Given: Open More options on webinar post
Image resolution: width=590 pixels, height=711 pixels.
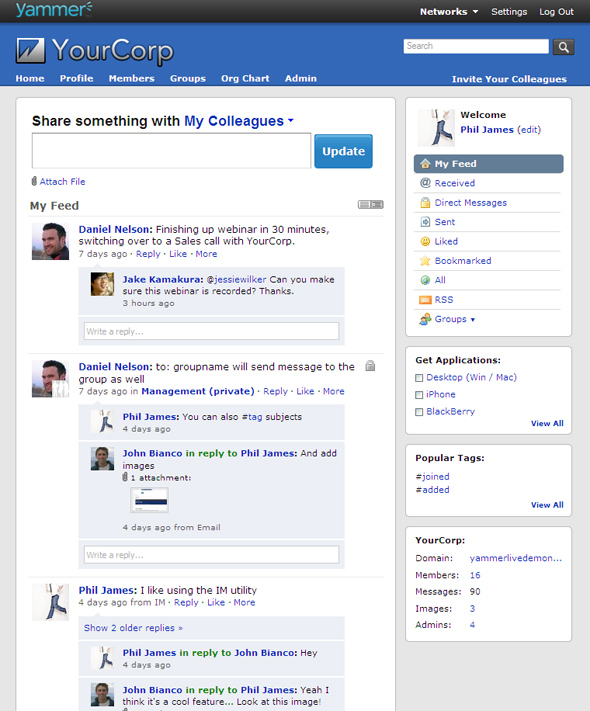Looking at the screenshot, I should 206,254.
